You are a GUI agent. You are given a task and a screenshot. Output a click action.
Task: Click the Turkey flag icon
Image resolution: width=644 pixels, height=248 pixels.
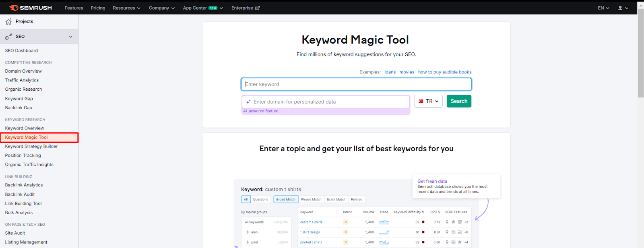(x=421, y=101)
